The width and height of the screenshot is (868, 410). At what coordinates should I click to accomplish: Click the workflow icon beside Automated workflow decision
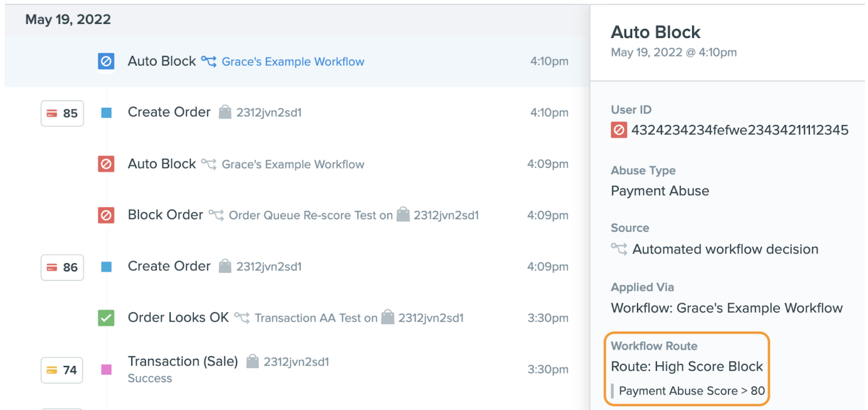coord(619,249)
